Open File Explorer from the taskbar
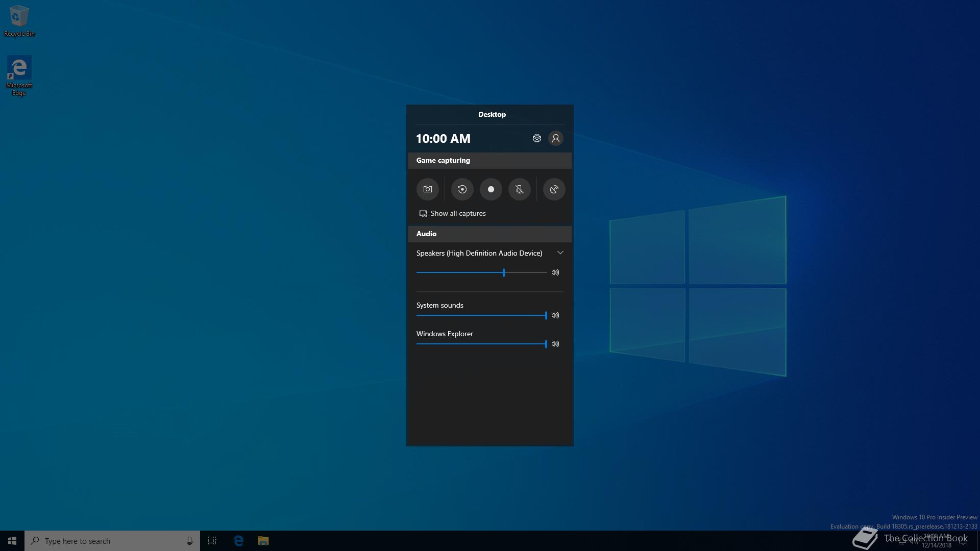This screenshot has width=980, height=551. coord(263,541)
